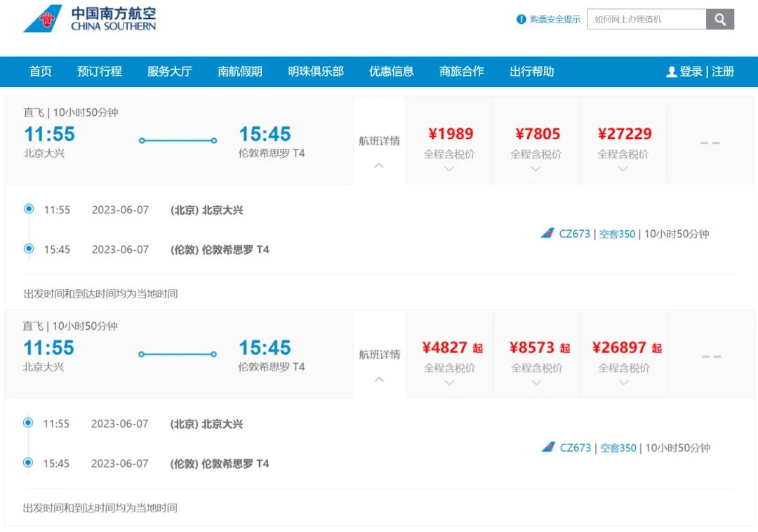Click the China Southern logo
The width and height of the screenshot is (758, 532).
[90, 19]
